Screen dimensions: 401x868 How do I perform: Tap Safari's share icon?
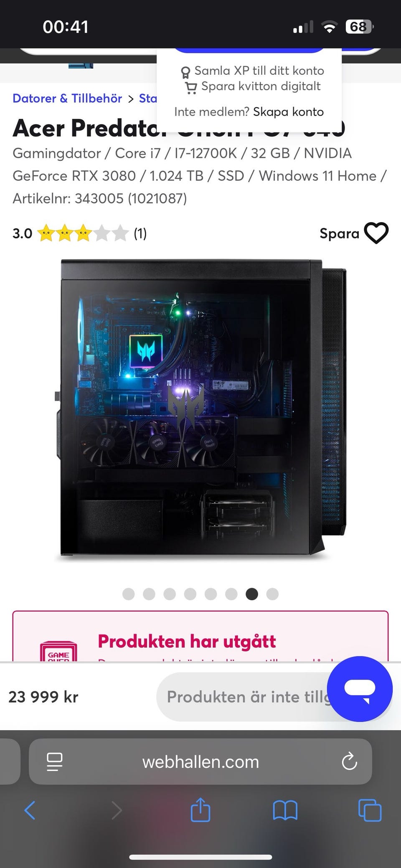(x=200, y=810)
